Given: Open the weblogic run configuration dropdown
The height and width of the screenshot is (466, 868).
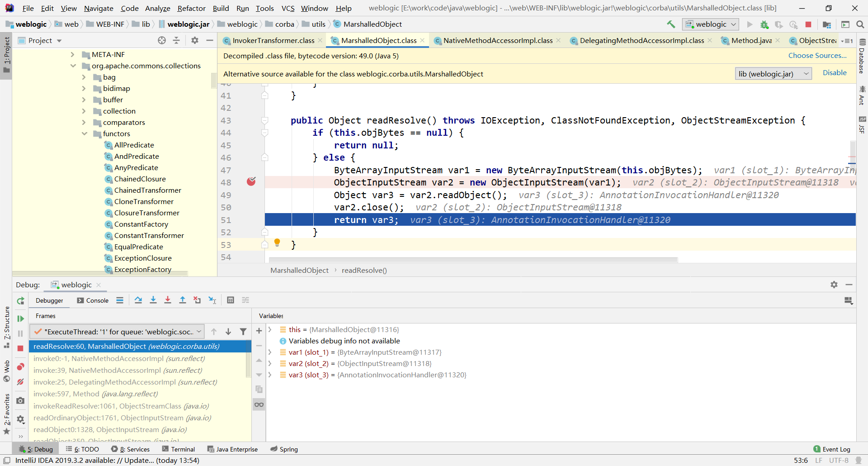Looking at the screenshot, I should click(x=711, y=24).
